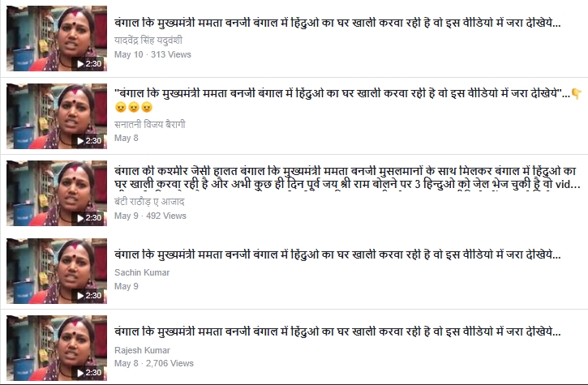Play Rajesh Kumar's 2,706 Views video
Screen dimensions: 588x385
[89, 373]
